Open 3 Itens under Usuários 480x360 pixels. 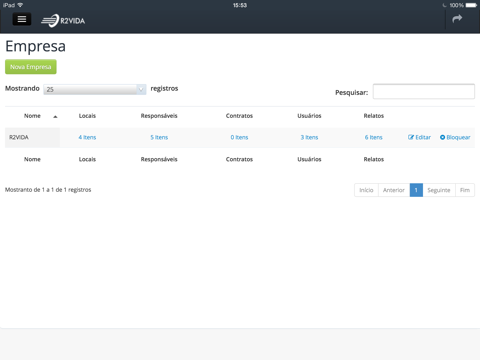(309, 137)
